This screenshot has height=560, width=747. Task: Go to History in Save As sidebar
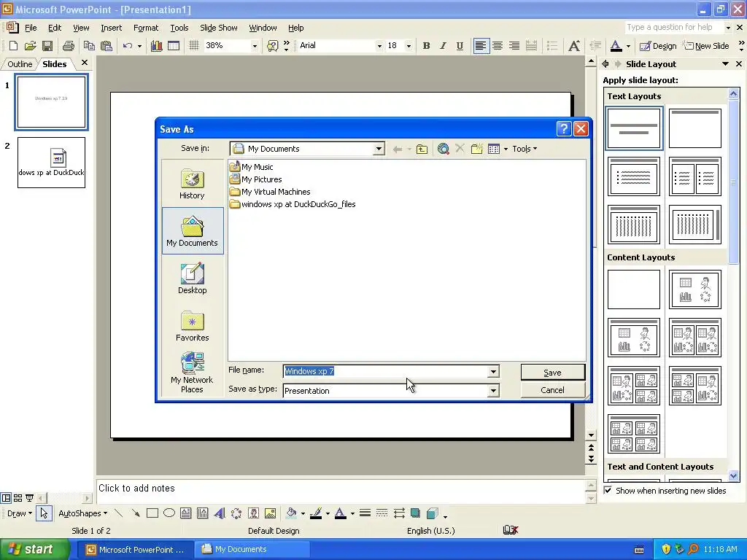192,184
